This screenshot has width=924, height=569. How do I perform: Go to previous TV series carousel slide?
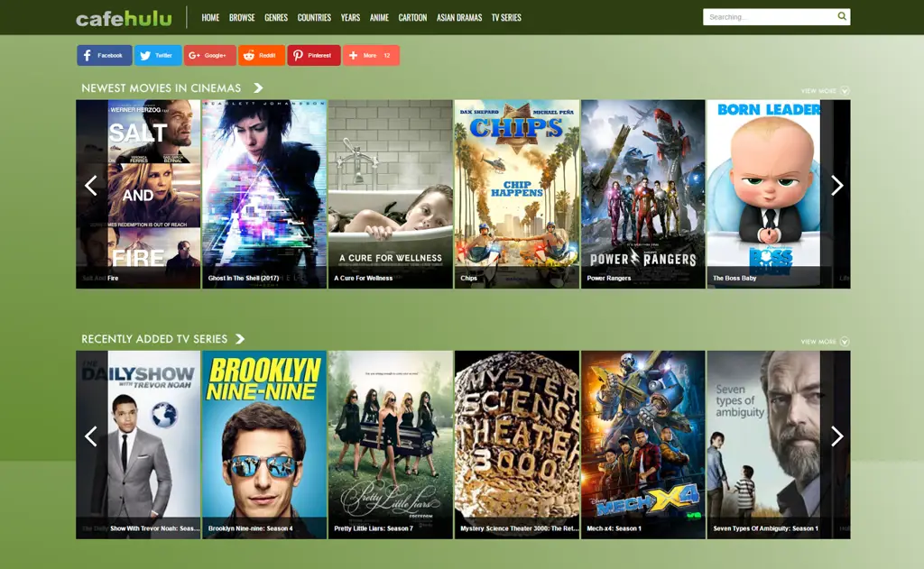(91, 436)
